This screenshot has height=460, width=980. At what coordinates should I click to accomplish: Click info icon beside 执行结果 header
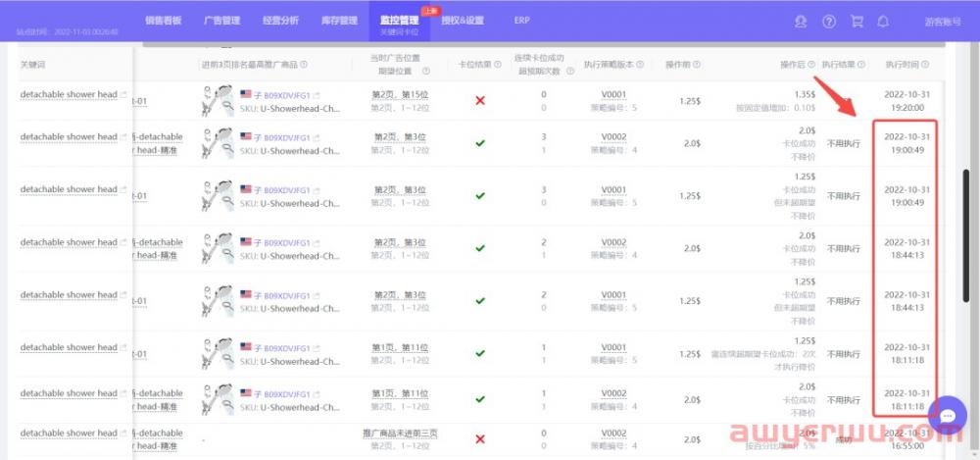point(861,65)
